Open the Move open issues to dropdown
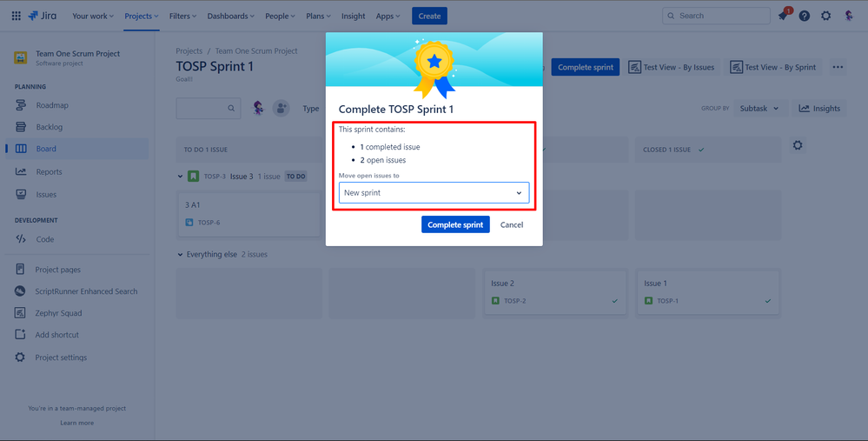The height and width of the screenshot is (441, 868). point(434,193)
